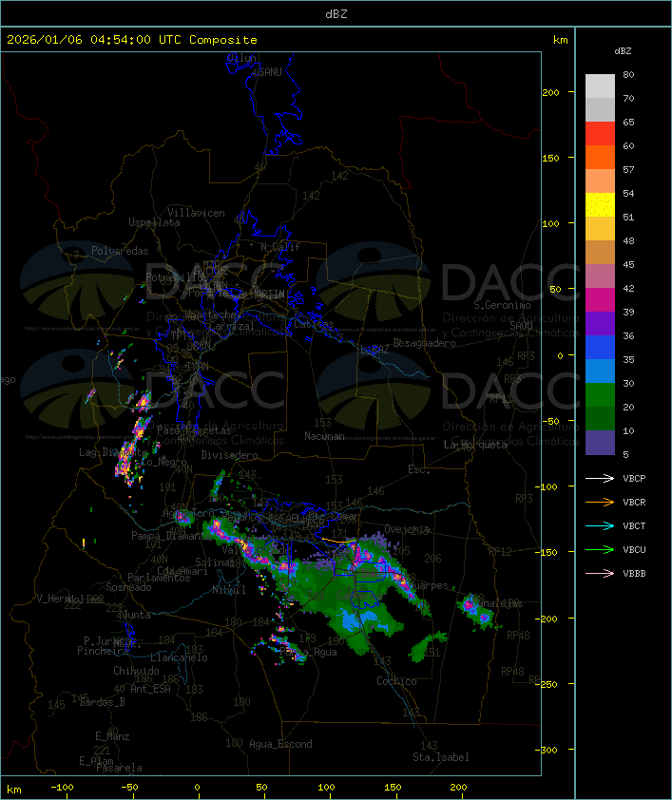Click the Polvaredas location label

pos(120,251)
